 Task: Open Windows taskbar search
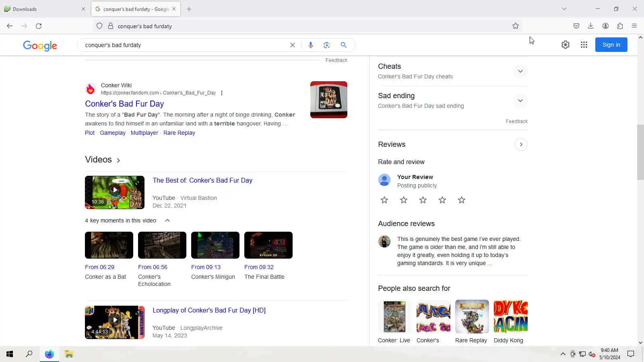click(x=29, y=354)
